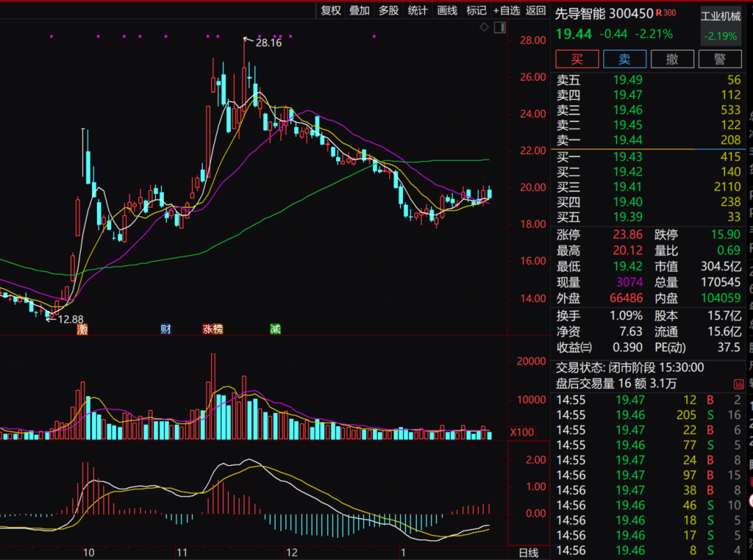Click the R margin trading badge
Image resolution: width=753 pixels, height=560 pixels.
[x=659, y=13]
